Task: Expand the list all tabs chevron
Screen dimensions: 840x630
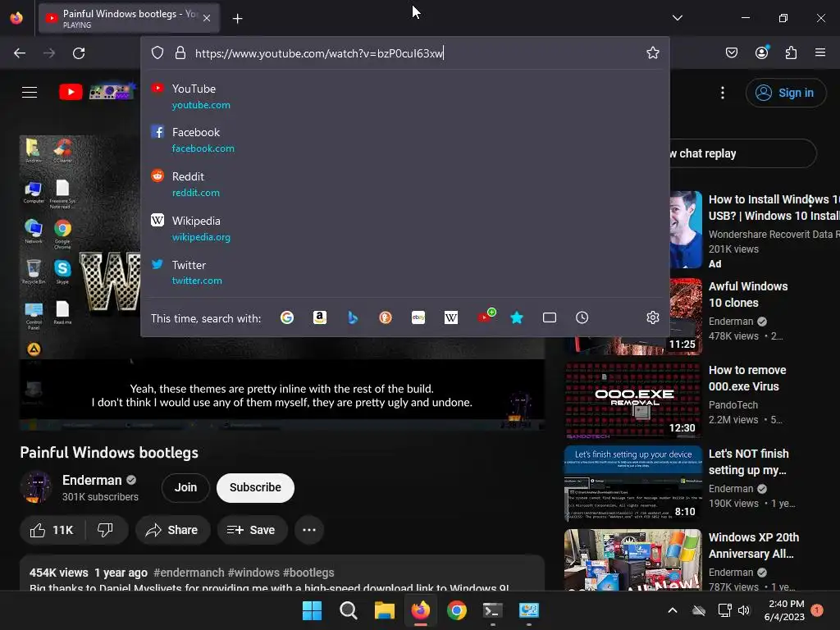Action: point(677,18)
